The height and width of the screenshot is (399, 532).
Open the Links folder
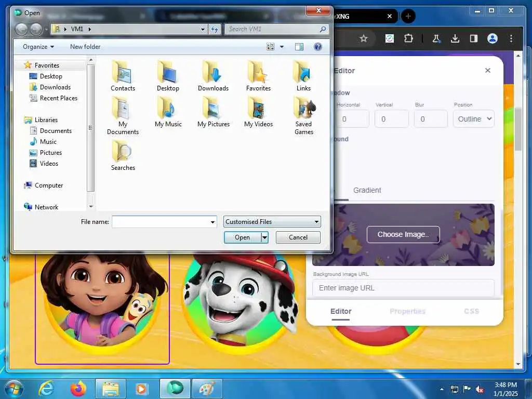pos(303,76)
